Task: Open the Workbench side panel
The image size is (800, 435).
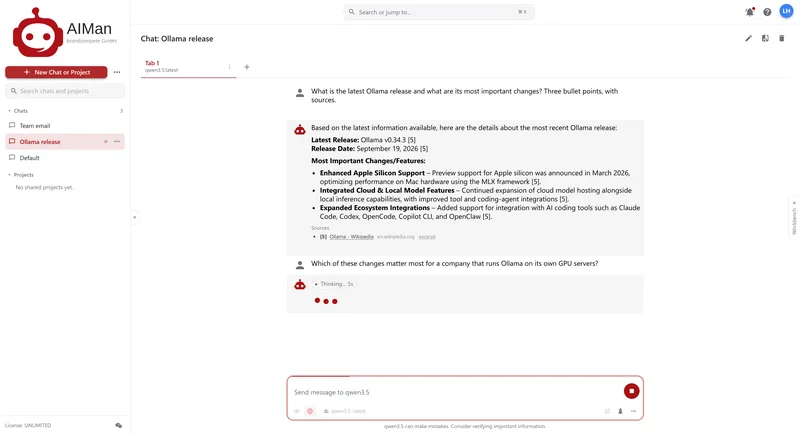Action: pos(794,218)
